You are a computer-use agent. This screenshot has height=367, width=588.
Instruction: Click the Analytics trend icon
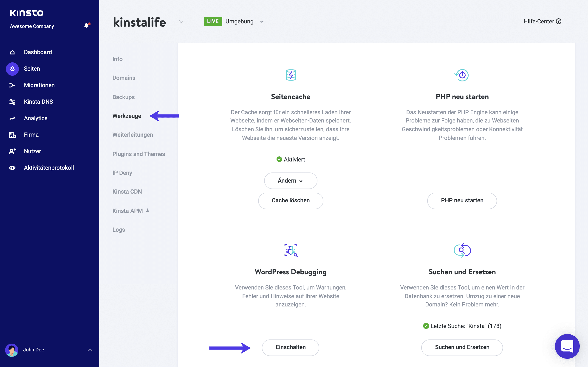(x=12, y=118)
